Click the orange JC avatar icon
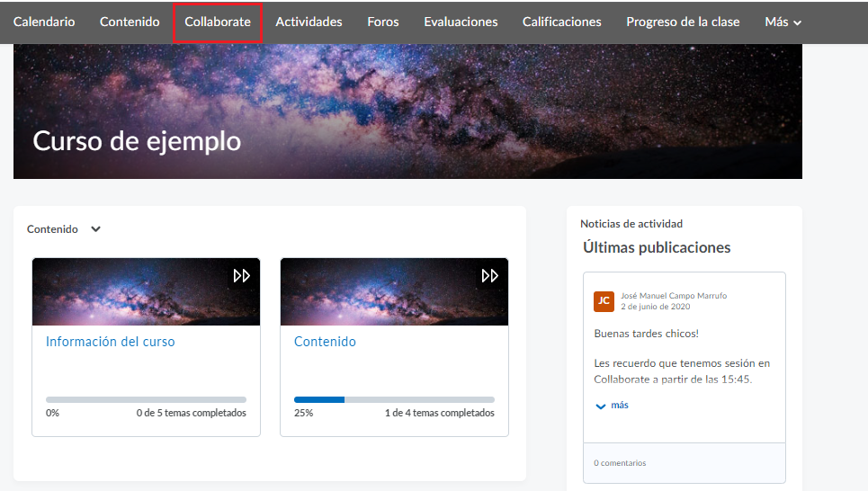 click(604, 301)
